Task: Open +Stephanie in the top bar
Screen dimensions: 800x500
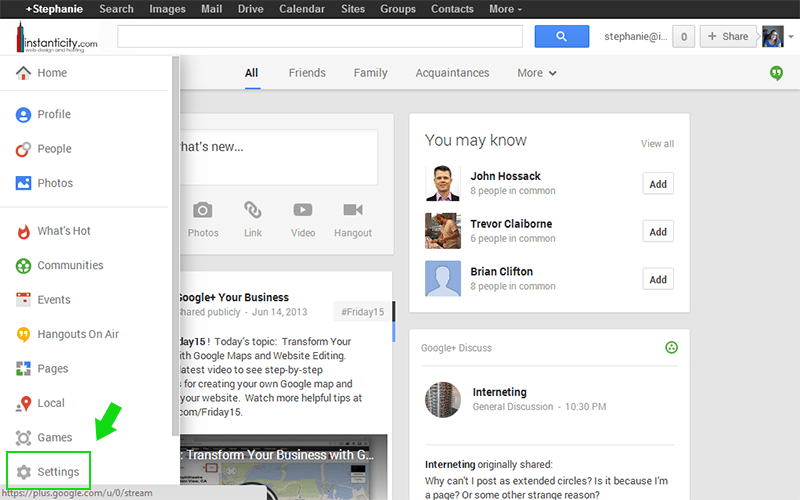Action: point(54,9)
